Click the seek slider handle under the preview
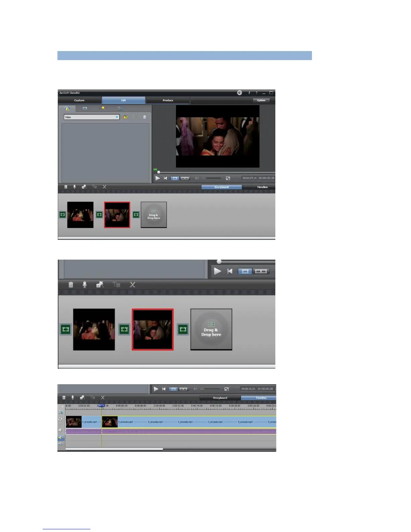 coord(158,172)
